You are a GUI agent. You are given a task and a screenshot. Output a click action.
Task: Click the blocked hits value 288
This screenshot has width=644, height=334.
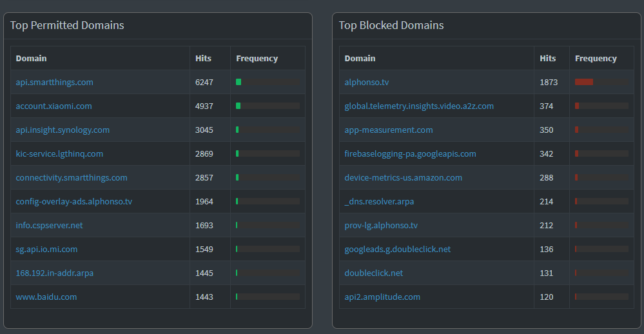coord(546,177)
